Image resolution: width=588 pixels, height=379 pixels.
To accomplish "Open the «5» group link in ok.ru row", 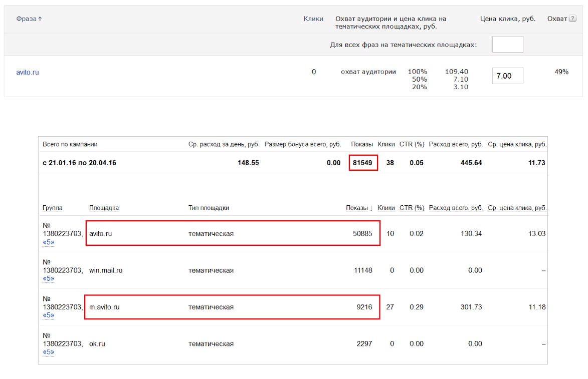I will pyautogui.click(x=49, y=352).
